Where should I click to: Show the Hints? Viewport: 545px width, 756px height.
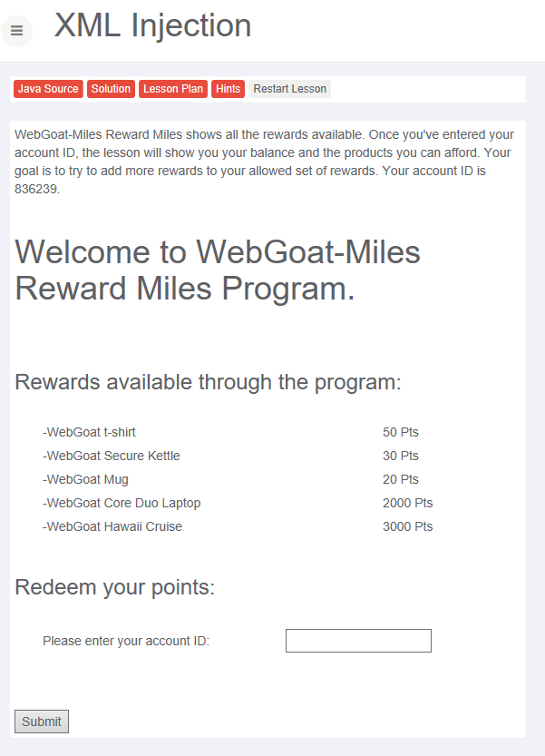tap(229, 89)
